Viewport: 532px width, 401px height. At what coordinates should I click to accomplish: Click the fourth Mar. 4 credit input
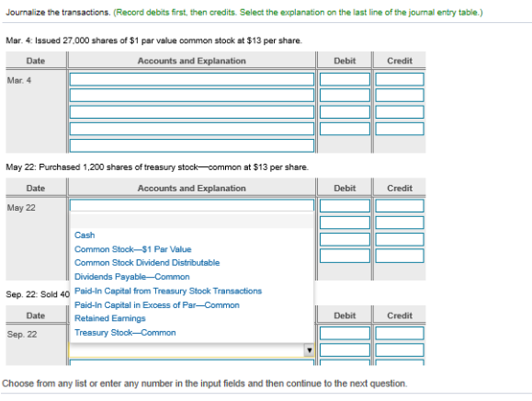pyautogui.click(x=400, y=129)
